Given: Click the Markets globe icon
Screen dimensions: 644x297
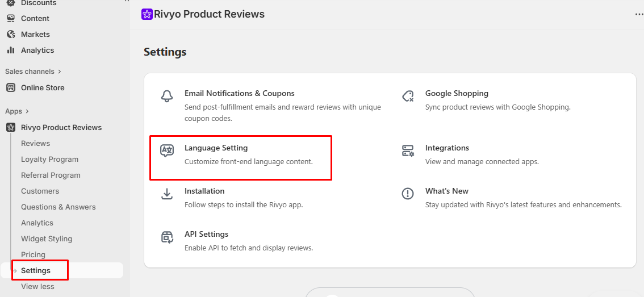Looking at the screenshot, I should tap(11, 35).
